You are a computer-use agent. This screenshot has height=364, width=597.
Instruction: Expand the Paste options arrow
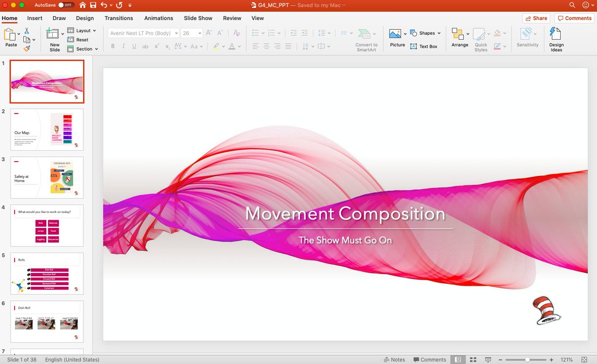19,34
